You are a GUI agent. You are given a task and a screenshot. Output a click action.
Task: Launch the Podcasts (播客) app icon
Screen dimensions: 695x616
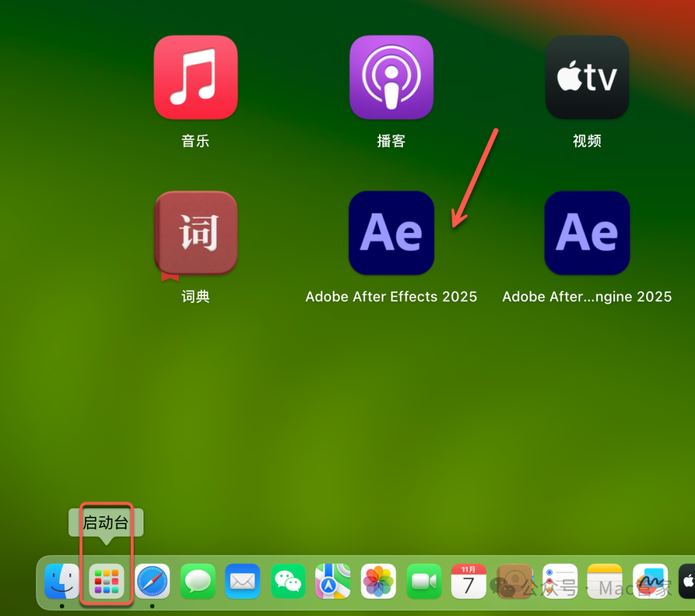(x=391, y=77)
